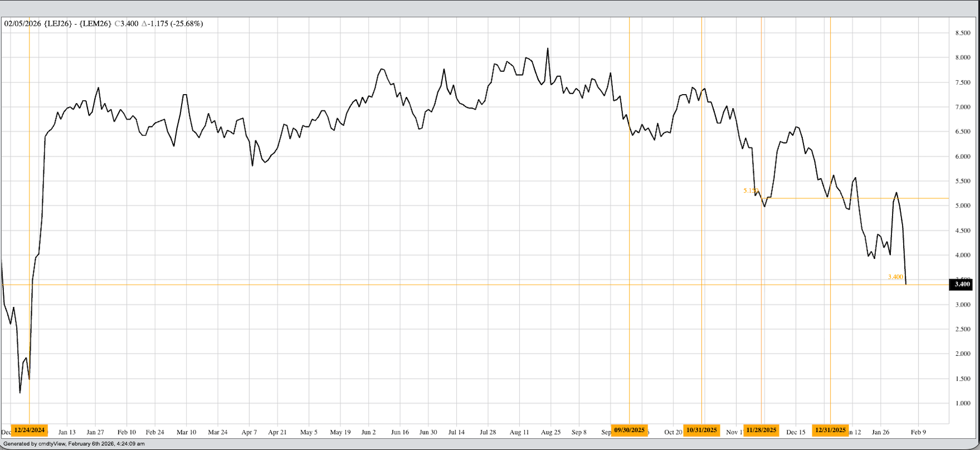
Task: Click the 10/31/2025 orange date label
Action: (701, 430)
